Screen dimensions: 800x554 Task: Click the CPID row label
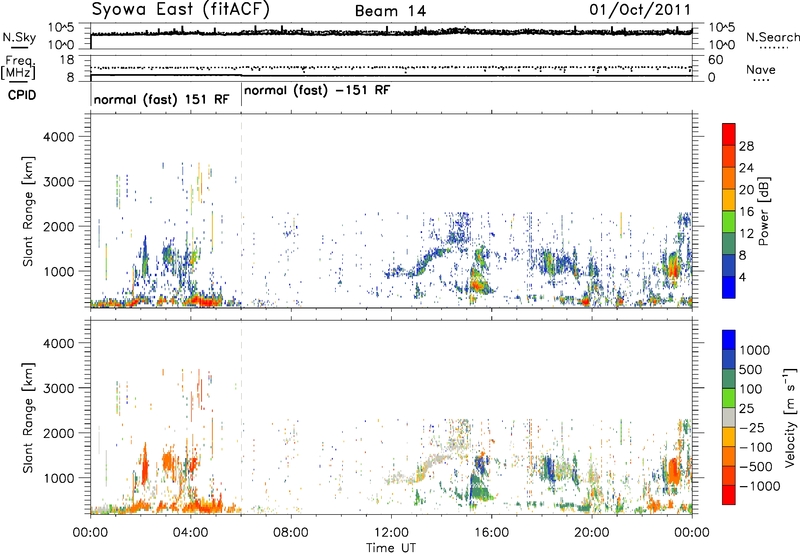pos(22,95)
